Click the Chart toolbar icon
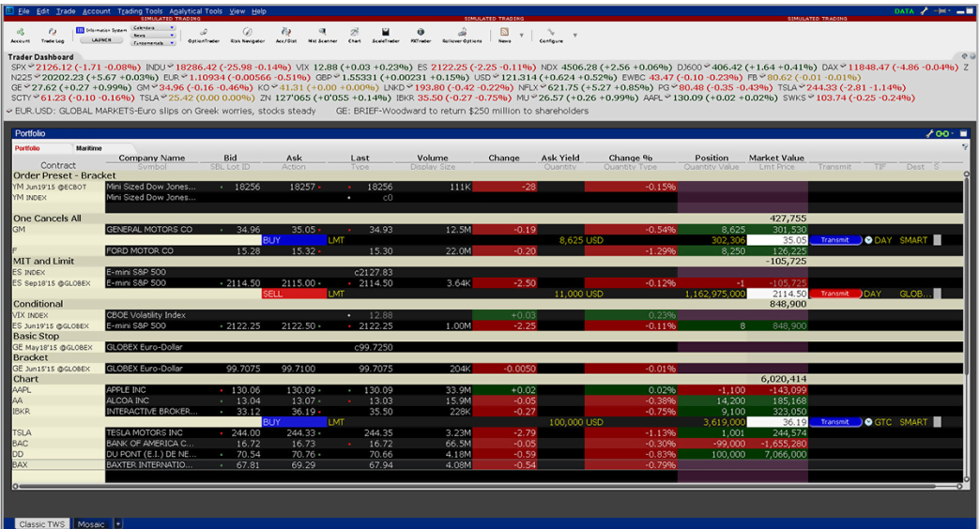The height and width of the screenshot is (529, 980). (x=354, y=35)
